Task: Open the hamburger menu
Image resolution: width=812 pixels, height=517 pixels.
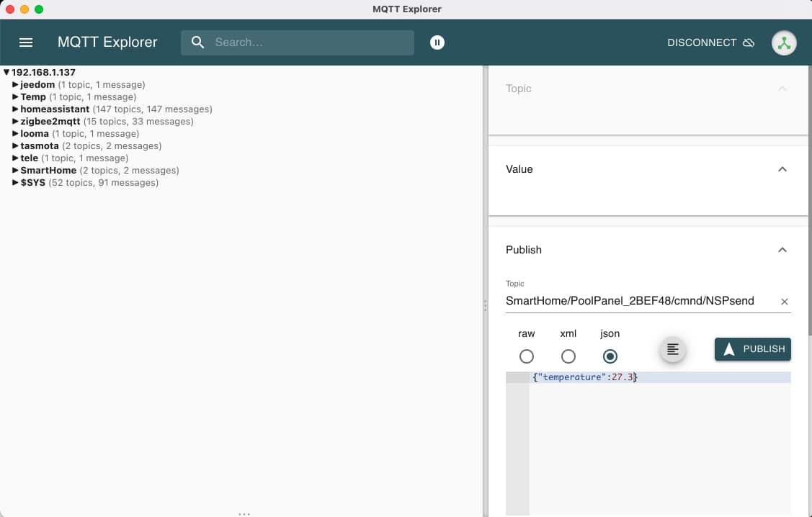Action: click(x=26, y=42)
